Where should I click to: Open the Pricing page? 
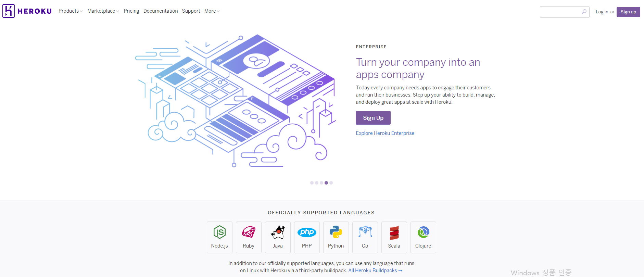point(131,11)
